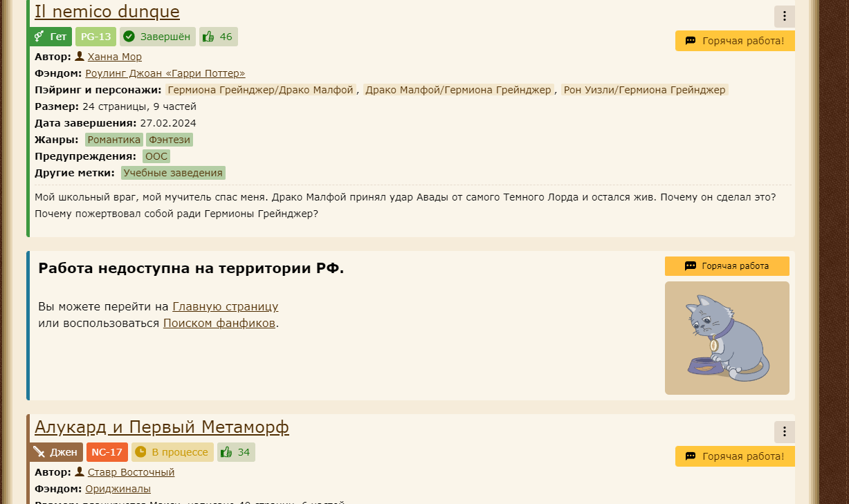Click the В процессе status badge
849x504 pixels.
pyautogui.click(x=172, y=452)
